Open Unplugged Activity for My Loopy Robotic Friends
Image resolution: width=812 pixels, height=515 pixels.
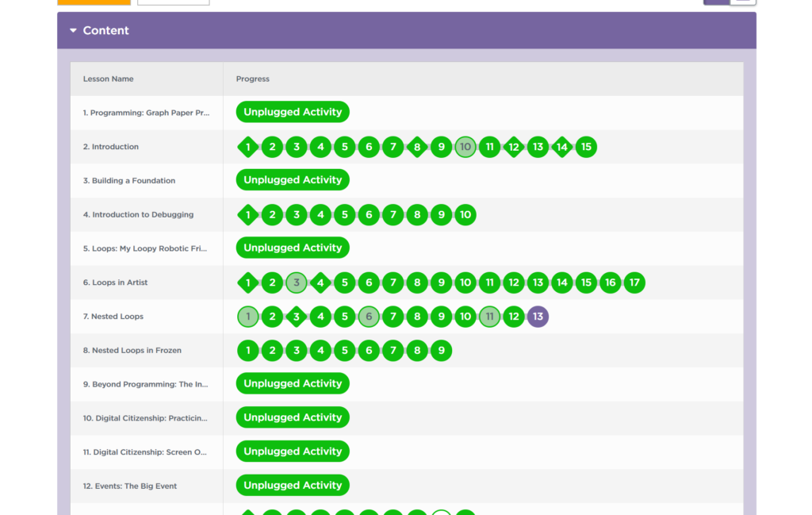click(293, 248)
